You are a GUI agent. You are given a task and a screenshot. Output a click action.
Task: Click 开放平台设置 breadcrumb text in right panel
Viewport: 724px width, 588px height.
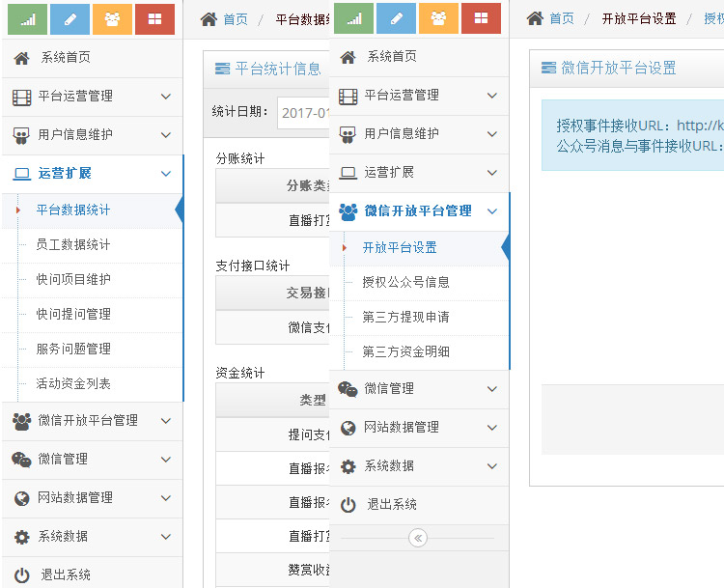pyautogui.click(x=639, y=18)
